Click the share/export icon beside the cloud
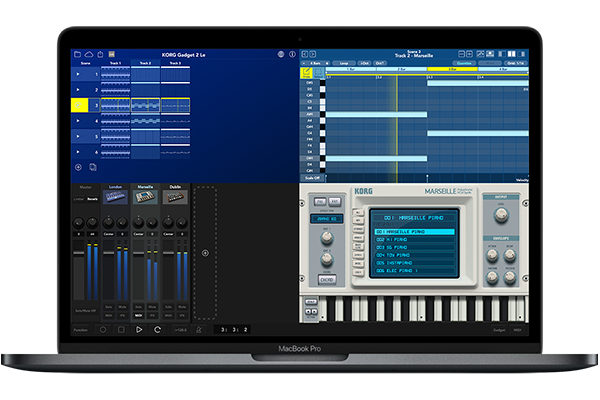The height and width of the screenshot is (400, 600). click(100, 54)
